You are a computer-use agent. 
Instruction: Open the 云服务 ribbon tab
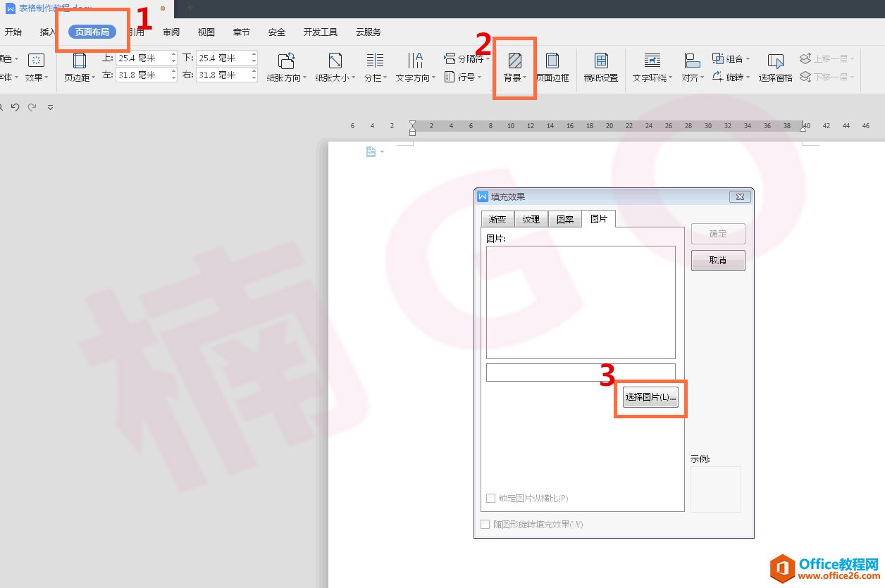[369, 32]
